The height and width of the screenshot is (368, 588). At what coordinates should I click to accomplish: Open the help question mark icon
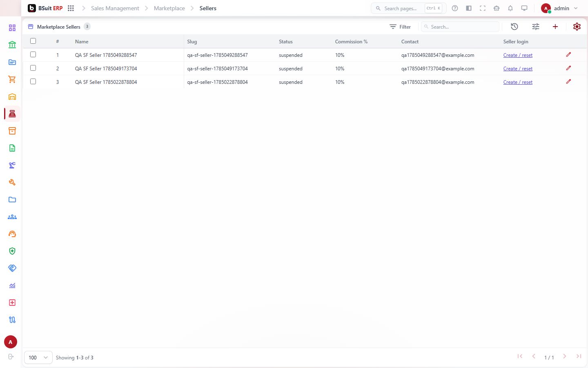pos(455,8)
